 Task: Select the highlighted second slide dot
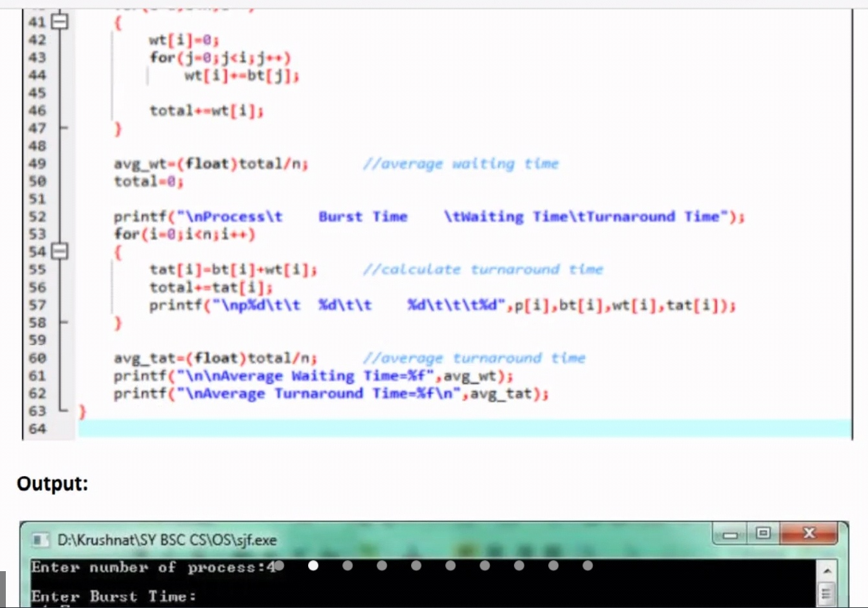[313, 566]
